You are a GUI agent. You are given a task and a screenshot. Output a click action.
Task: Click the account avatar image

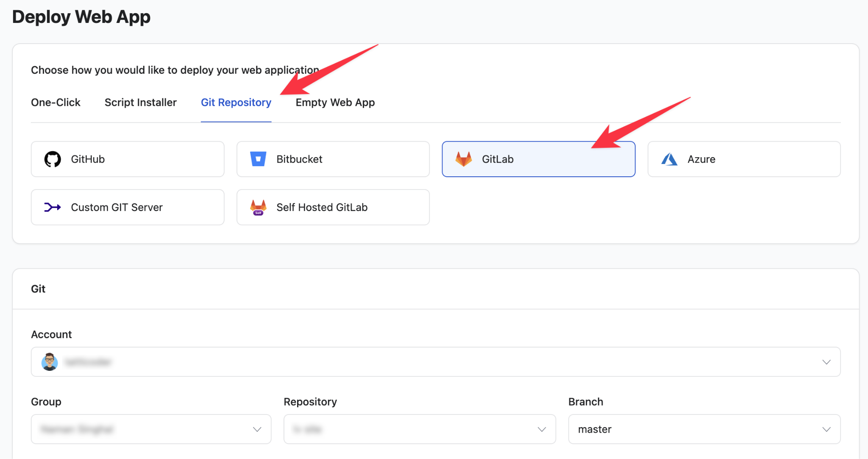pyautogui.click(x=50, y=362)
